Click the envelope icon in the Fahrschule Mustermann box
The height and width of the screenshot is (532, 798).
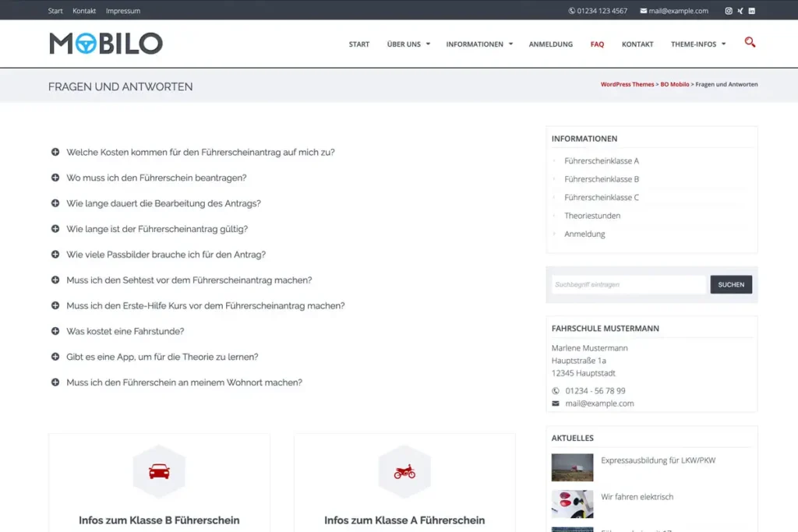point(556,403)
